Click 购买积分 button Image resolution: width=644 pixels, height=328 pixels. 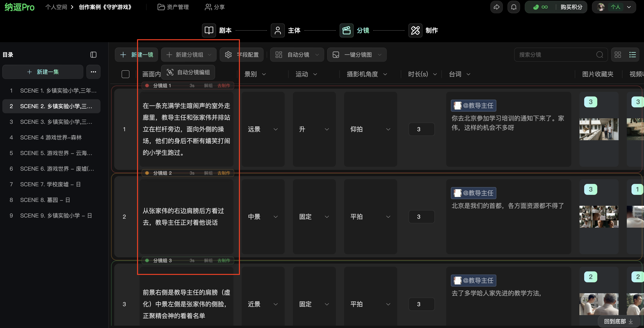(571, 7)
